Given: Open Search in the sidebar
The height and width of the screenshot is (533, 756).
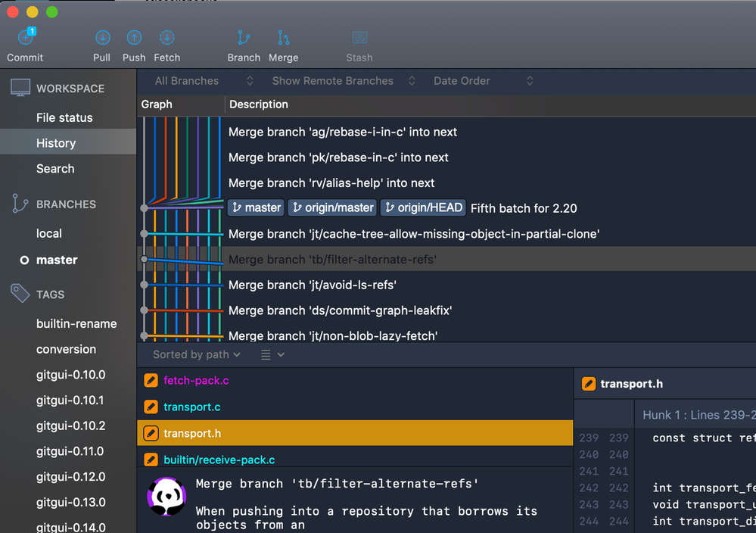Looking at the screenshot, I should point(55,169).
